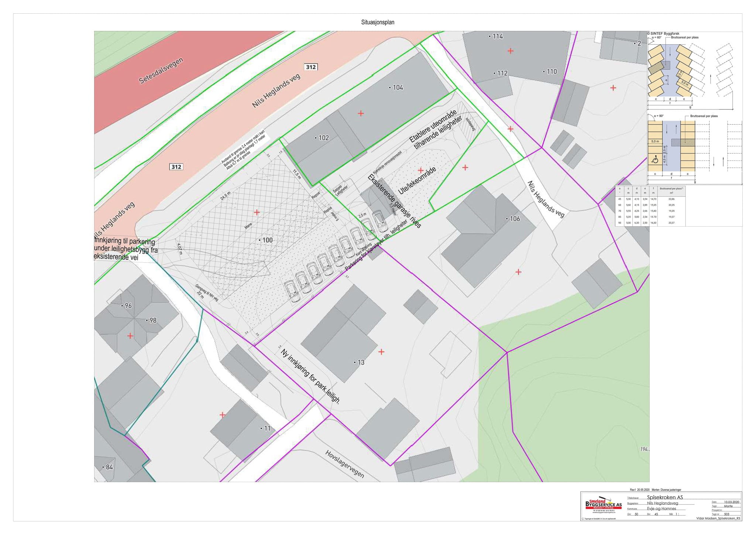
Task: Click the Hovslagervegen street label
Action: pos(344,464)
